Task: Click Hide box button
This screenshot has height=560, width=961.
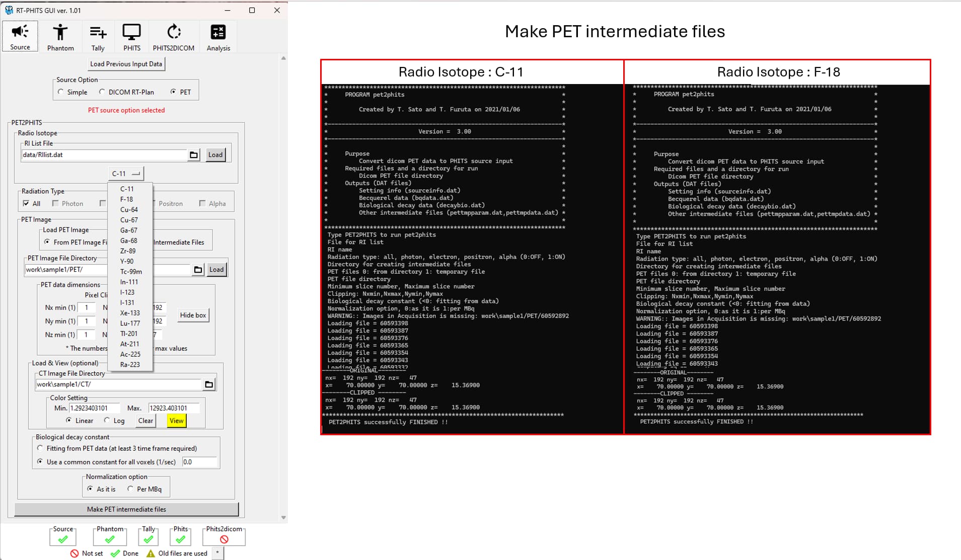Action: (x=193, y=315)
